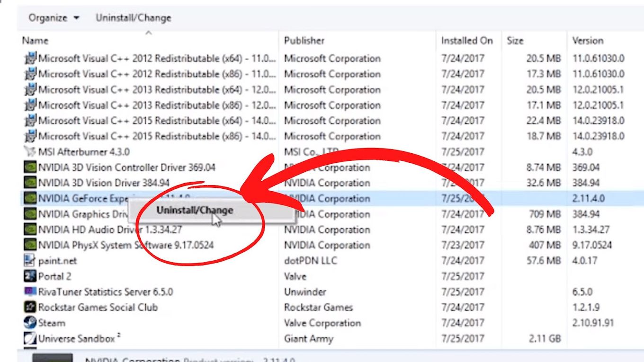This screenshot has width=644, height=362.
Task: Click the NVIDIA 3D Vision Controller Driver icon
Action: (x=30, y=168)
